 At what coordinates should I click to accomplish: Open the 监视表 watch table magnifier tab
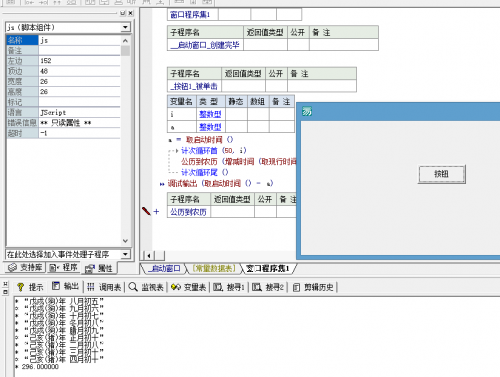pos(146,287)
